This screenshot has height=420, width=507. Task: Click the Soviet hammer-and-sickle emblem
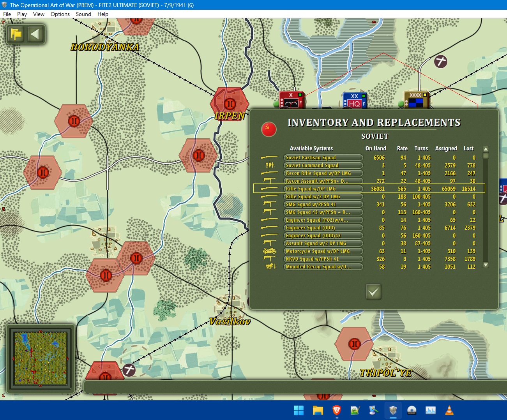pyautogui.click(x=269, y=129)
